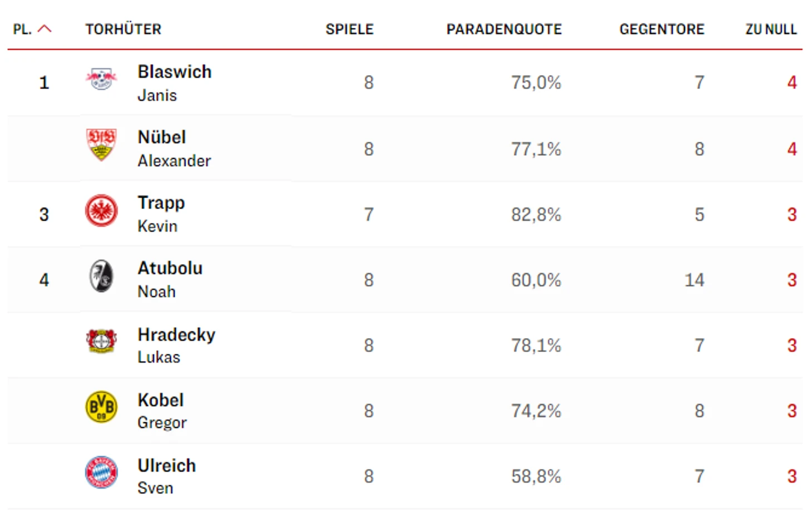Click the Bayer Leverkusen club crest
812x510 pixels.
coord(101,341)
